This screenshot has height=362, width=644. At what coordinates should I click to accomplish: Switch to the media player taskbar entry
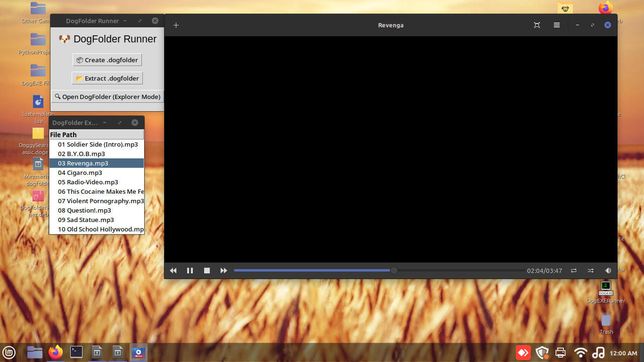pyautogui.click(x=139, y=352)
